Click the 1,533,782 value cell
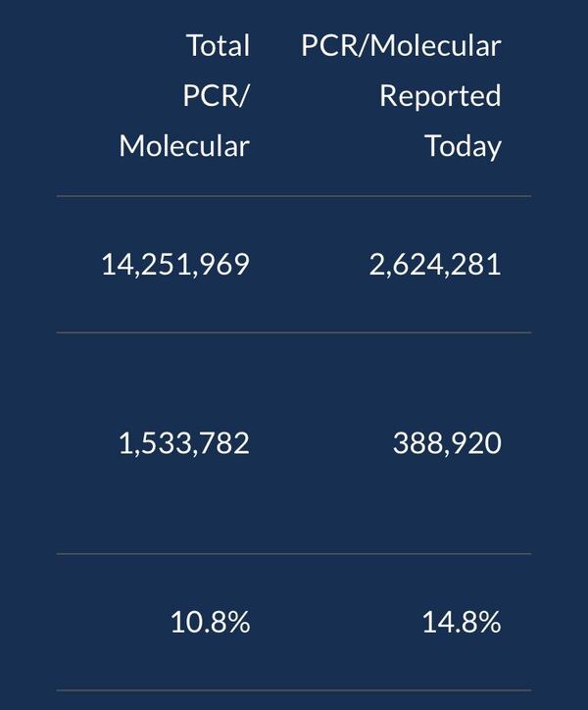Viewport: 588px width, 710px height. pyautogui.click(x=184, y=443)
